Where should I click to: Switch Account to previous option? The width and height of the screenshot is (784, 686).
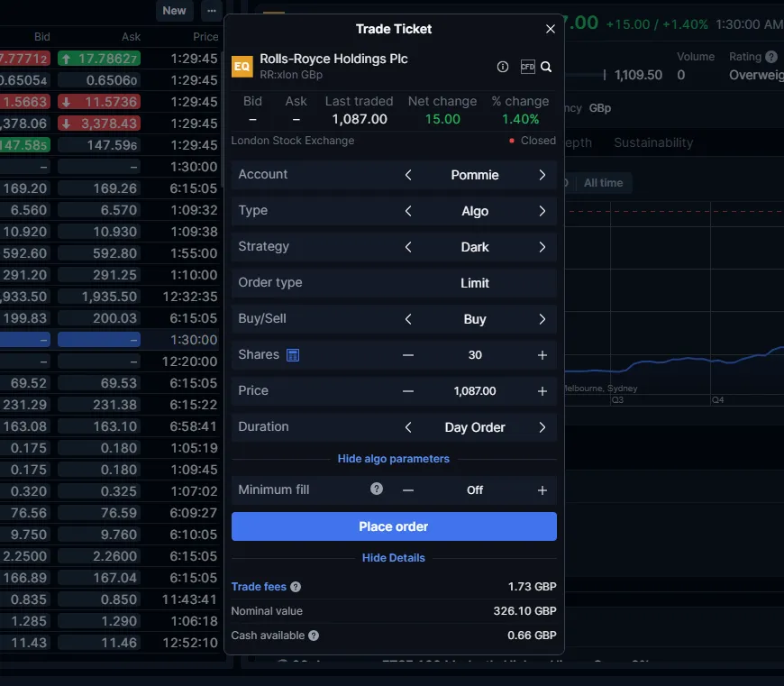click(408, 175)
